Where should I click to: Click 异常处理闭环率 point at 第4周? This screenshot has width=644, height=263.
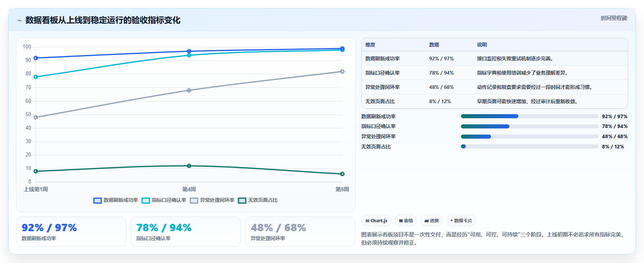click(x=189, y=90)
